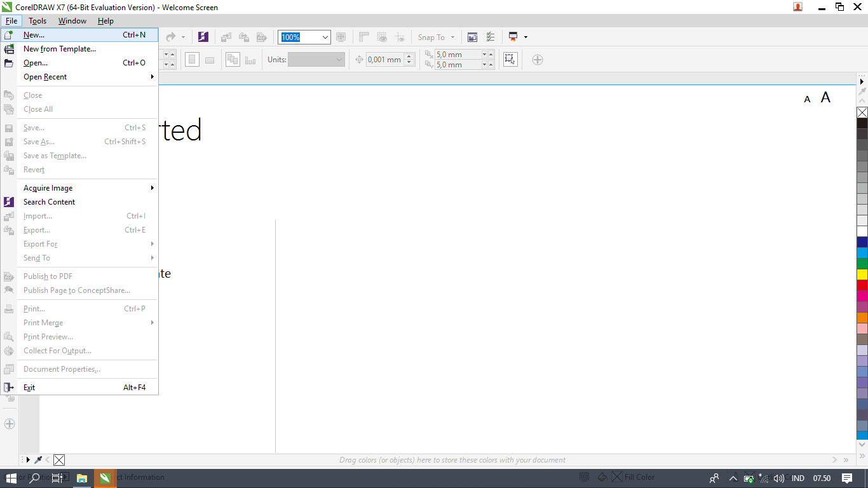The height and width of the screenshot is (488, 868).
Task: Open the Options toolbar icon
Action: 491,37
